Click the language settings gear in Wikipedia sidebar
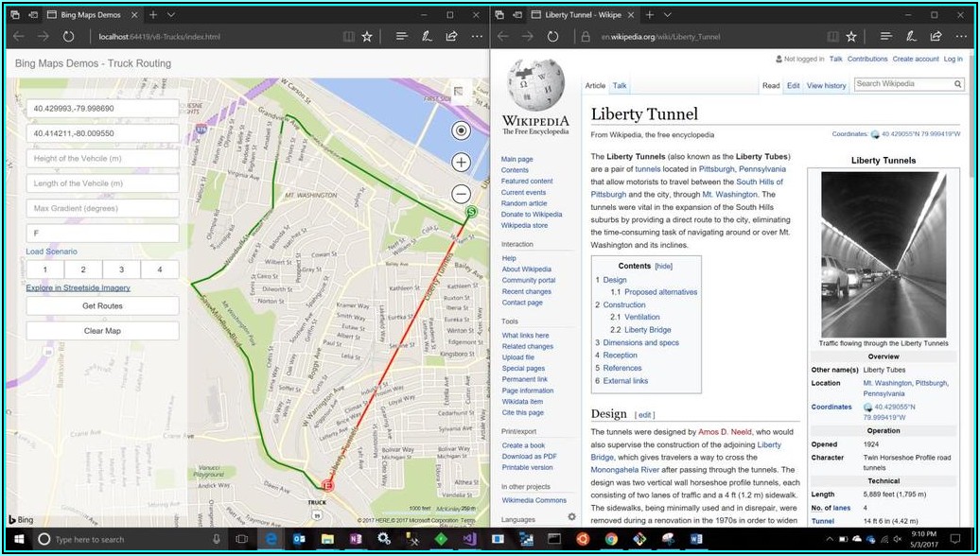The image size is (980, 556). click(571, 517)
